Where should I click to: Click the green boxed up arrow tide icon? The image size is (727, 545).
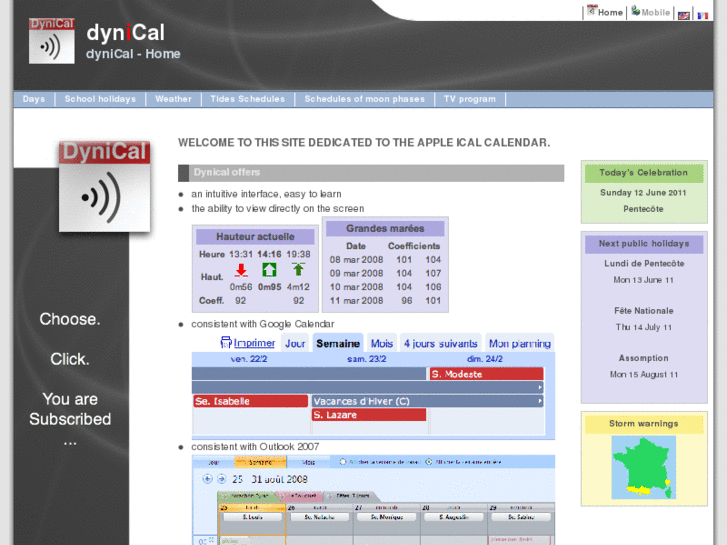pyautogui.click(x=269, y=270)
